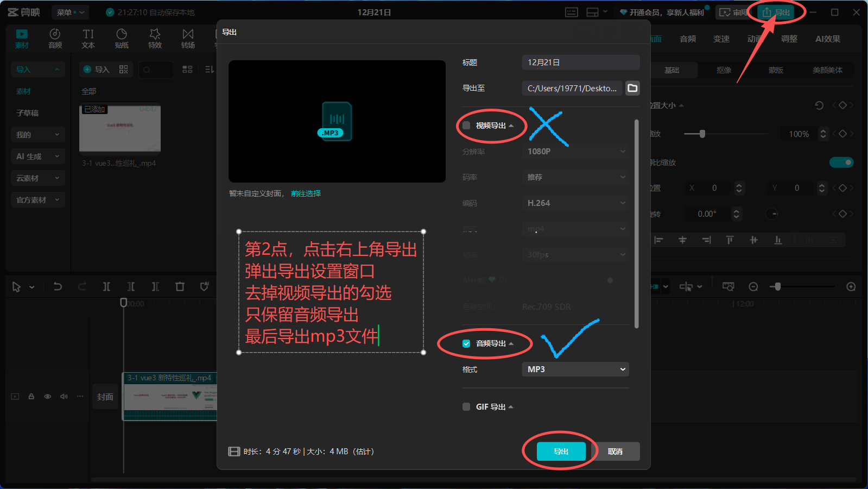Expand the 菜单 menu dropdown
This screenshot has width=868, height=489.
pyautogui.click(x=71, y=12)
